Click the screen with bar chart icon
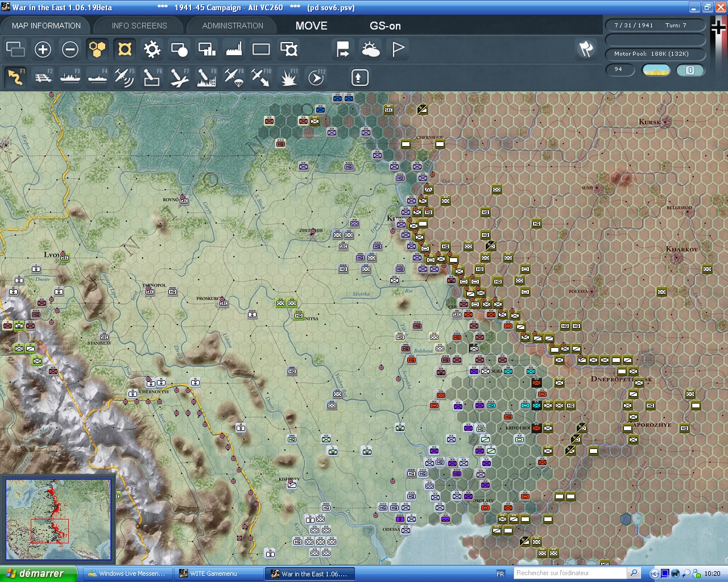The width and height of the screenshot is (728, 582). pos(206,49)
